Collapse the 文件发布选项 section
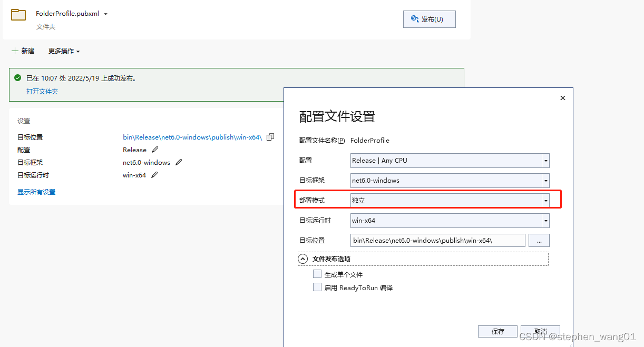Viewport: 644px width, 347px height. coord(303,259)
